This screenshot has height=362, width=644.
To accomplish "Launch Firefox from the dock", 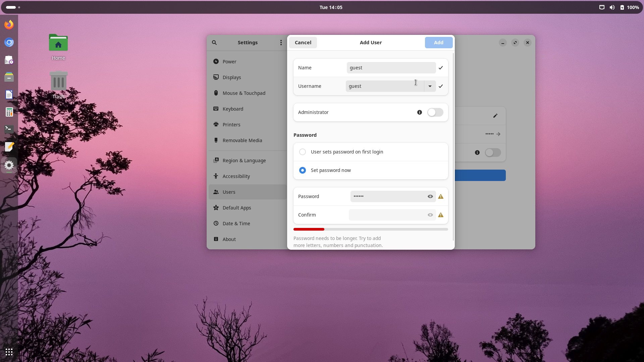I will (x=9, y=24).
